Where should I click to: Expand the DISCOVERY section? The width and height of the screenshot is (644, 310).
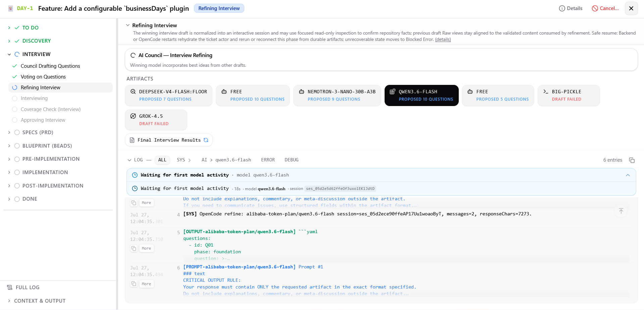pos(9,41)
